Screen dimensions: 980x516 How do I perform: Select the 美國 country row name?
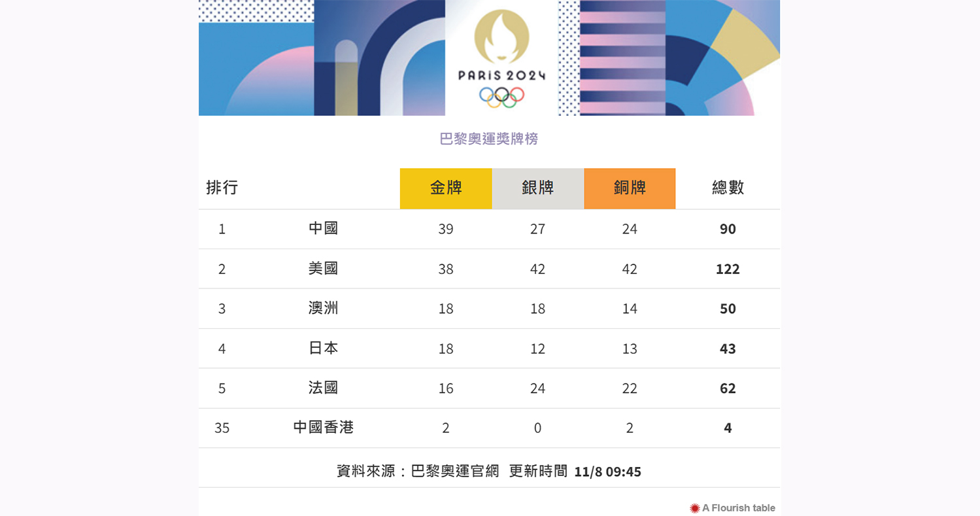tap(323, 268)
